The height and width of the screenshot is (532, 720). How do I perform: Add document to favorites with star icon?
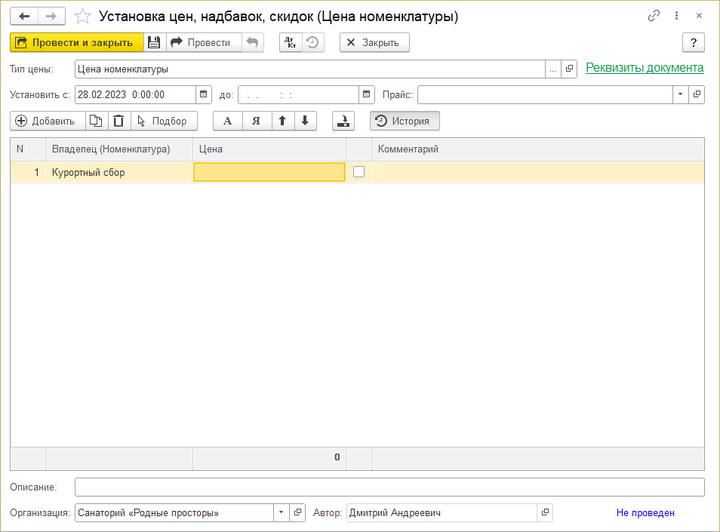click(x=83, y=16)
